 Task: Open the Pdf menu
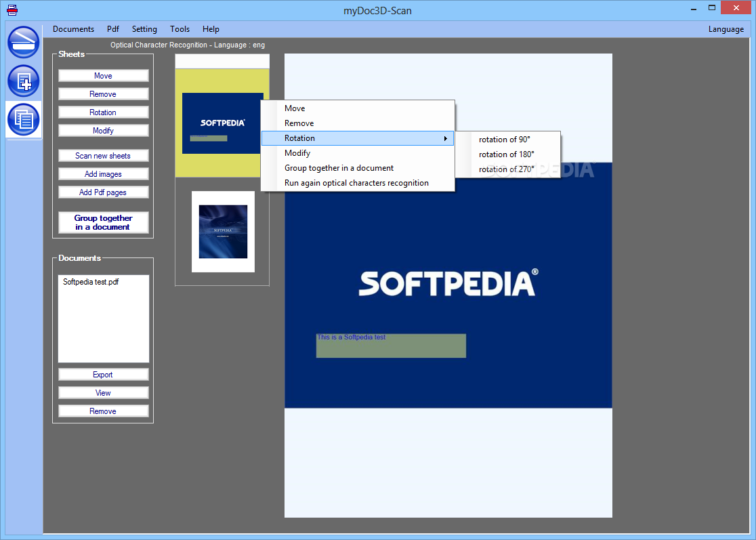[x=113, y=29]
